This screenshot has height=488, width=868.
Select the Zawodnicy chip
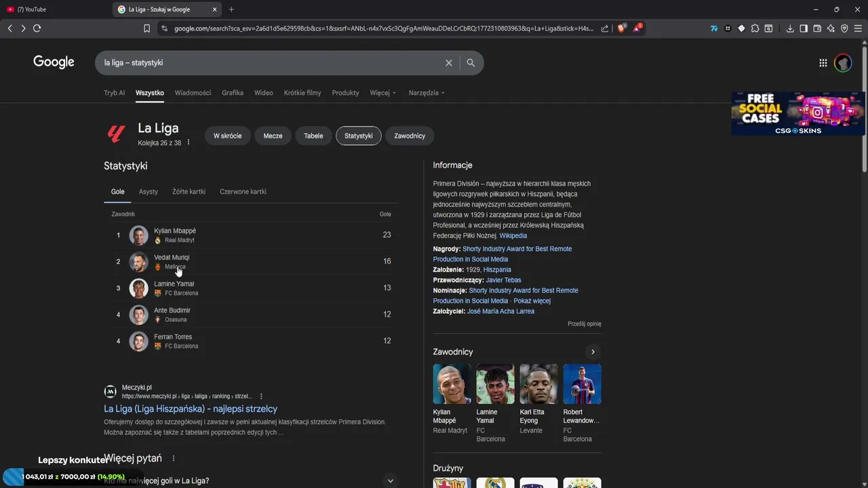pos(410,136)
